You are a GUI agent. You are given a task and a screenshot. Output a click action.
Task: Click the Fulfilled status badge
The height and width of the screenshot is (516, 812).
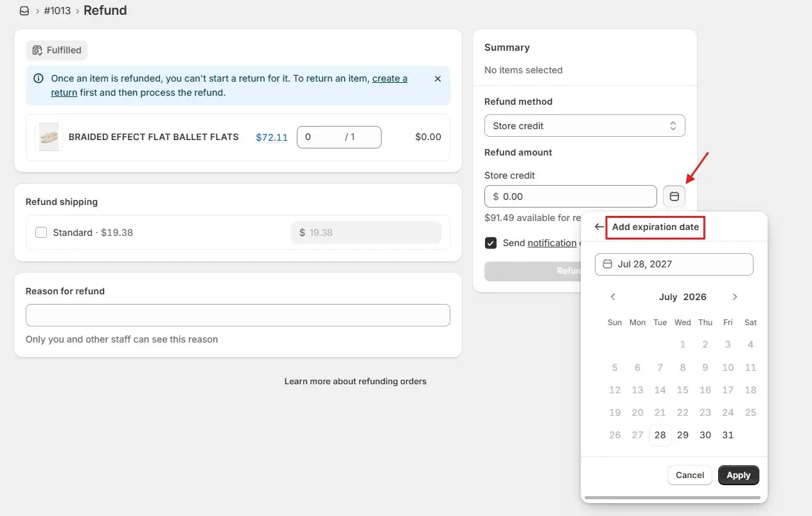pos(57,50)
